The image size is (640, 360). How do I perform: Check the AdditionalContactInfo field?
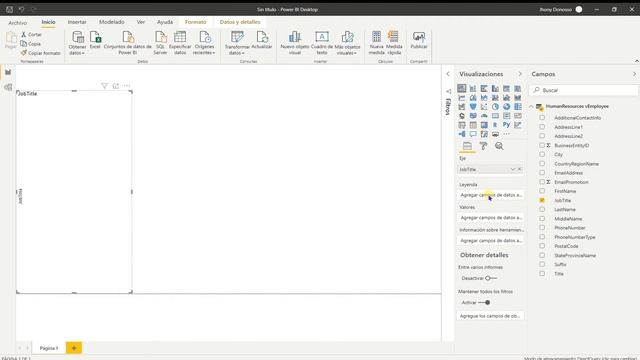click(x=542, y=118)
